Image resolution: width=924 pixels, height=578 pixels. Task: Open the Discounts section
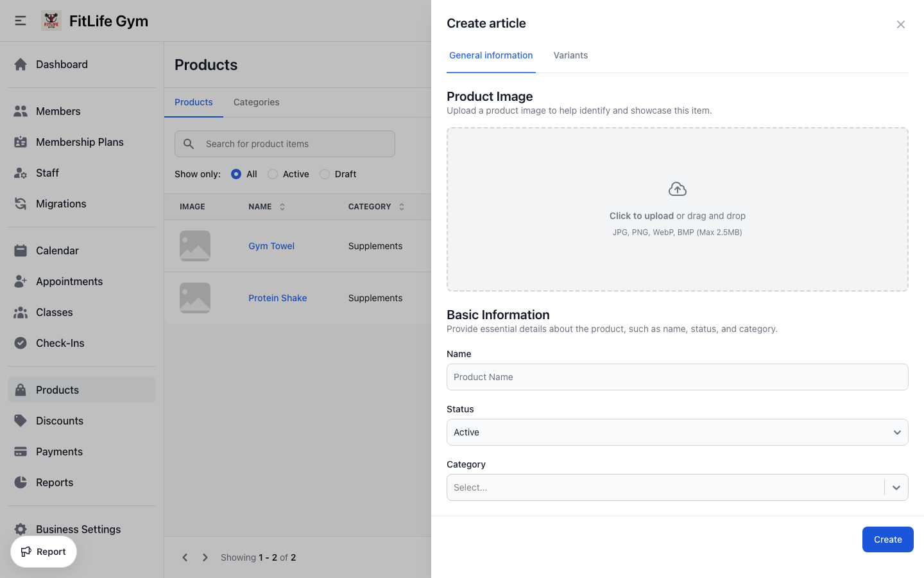(x=60, y=421)
